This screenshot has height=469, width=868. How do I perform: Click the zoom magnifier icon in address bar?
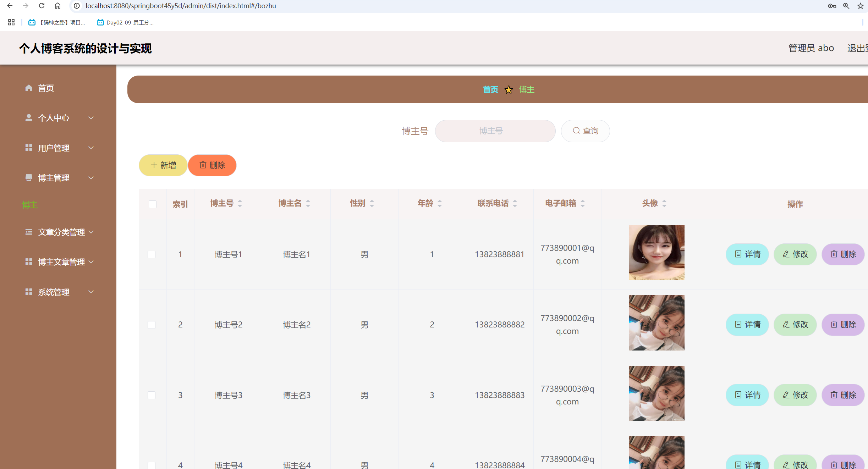846,6
